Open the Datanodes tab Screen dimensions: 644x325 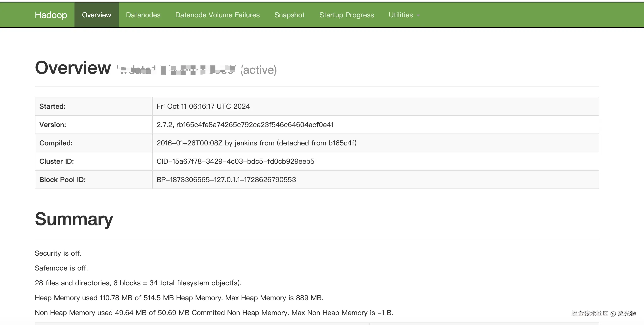143,15
